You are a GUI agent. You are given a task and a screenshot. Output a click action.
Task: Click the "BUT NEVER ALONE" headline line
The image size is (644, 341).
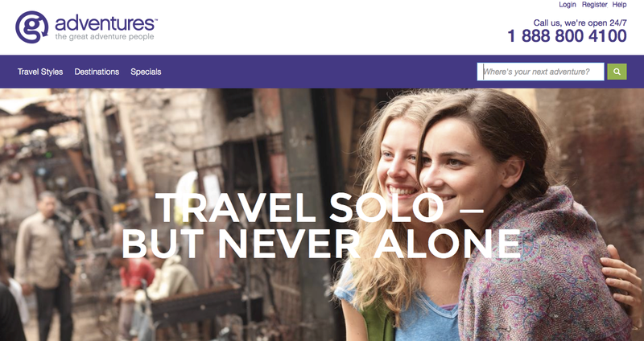click(x=321, y=244)
